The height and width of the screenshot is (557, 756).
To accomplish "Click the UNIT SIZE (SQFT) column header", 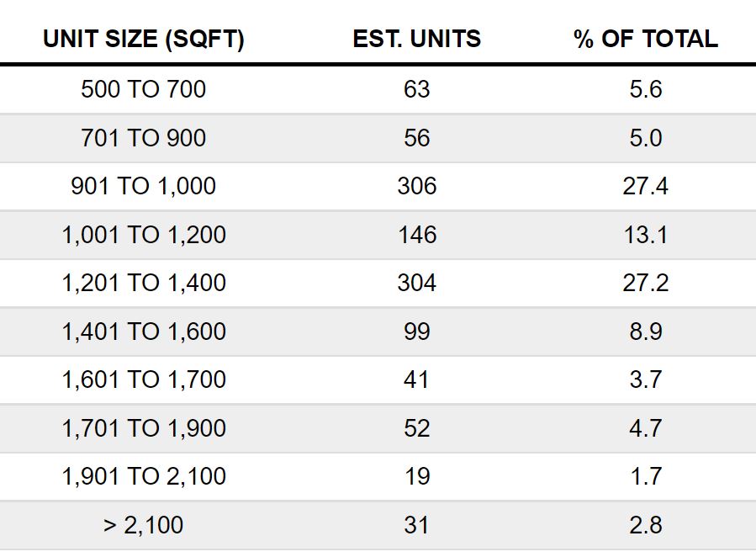I will (144, 39).
